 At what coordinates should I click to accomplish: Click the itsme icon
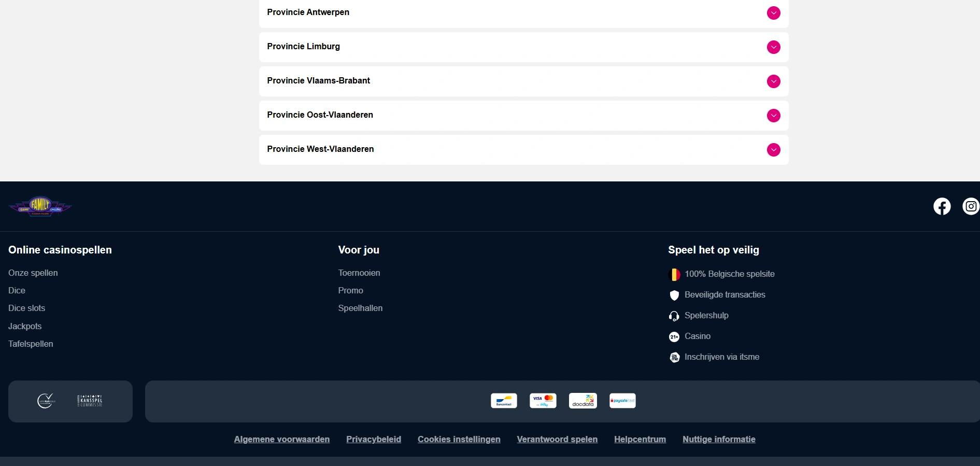(674, 357)
